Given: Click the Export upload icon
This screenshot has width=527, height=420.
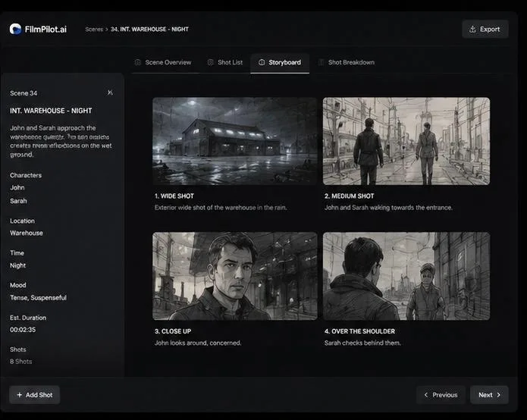Looking at the screenshot, I should [x=472, y=30].
